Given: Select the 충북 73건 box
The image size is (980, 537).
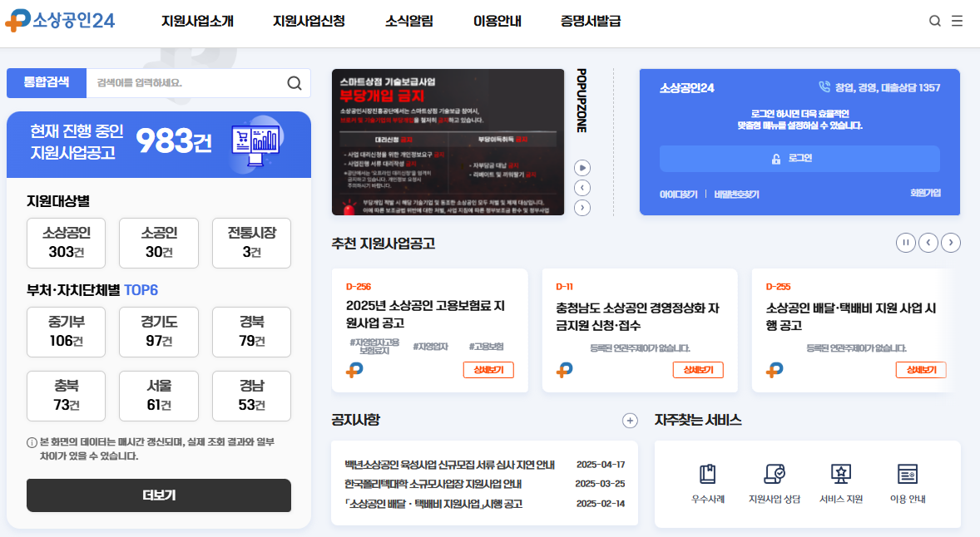Looking at the screenshot, I should [67, 396].
